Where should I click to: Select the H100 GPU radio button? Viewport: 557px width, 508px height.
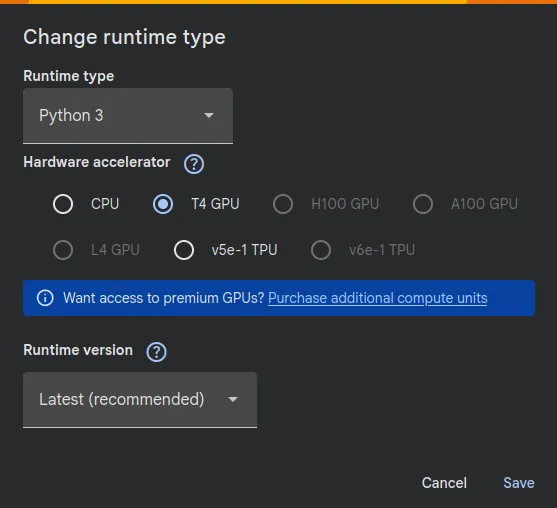pyautogui.click(x=283, y=204)
